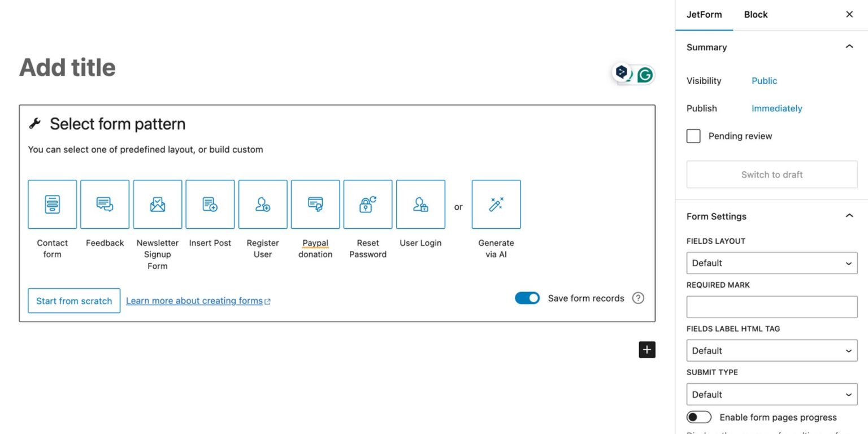Toggle the Save form records switch

[527, 298]
